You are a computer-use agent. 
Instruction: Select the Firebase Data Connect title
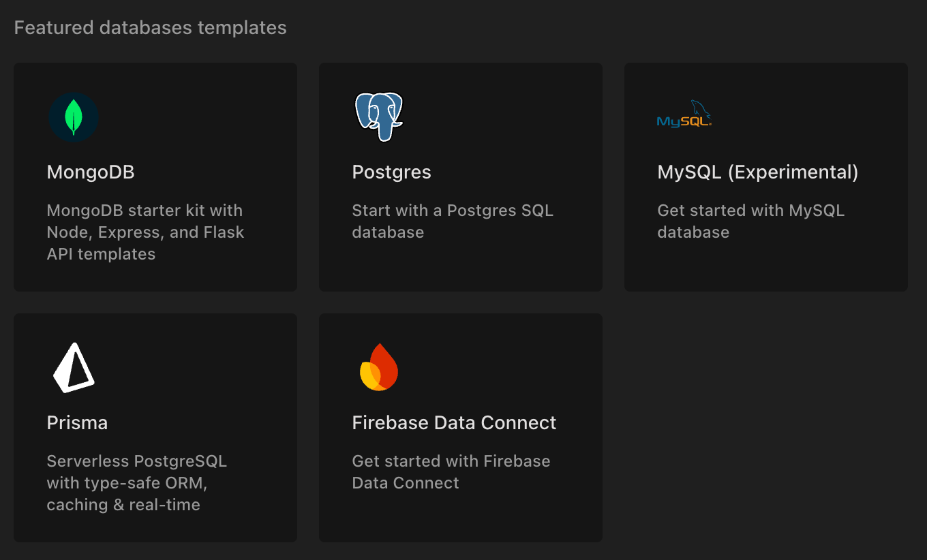point(454,423)
